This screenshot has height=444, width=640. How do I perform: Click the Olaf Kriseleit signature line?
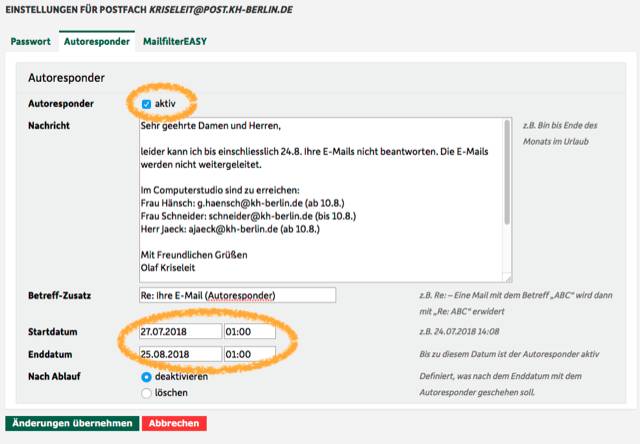coord(168,268)
